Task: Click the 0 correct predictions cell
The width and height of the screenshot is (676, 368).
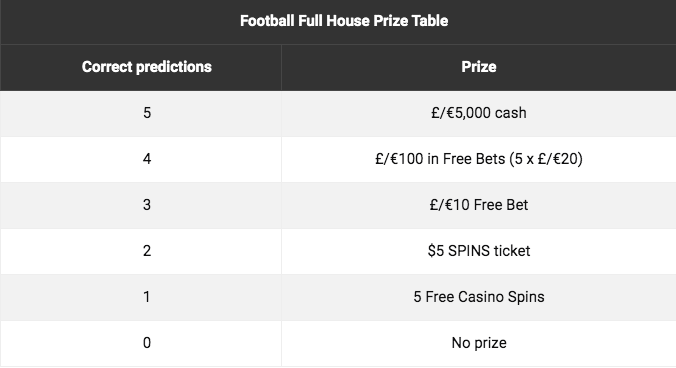Action: click(141, 343)
